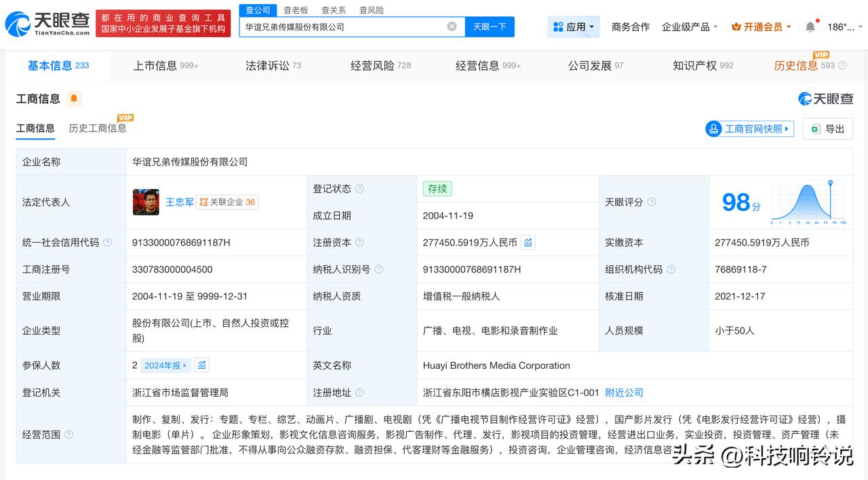Clear the search box with the X icon
The height and width of the screenshot is (480, 868).
click(x=450, y=26)
